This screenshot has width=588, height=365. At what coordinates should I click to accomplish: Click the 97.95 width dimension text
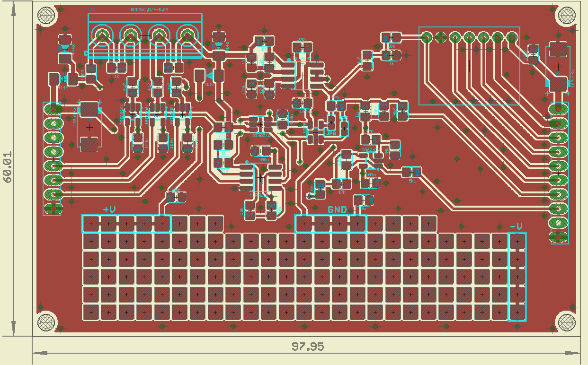point(307,347)
